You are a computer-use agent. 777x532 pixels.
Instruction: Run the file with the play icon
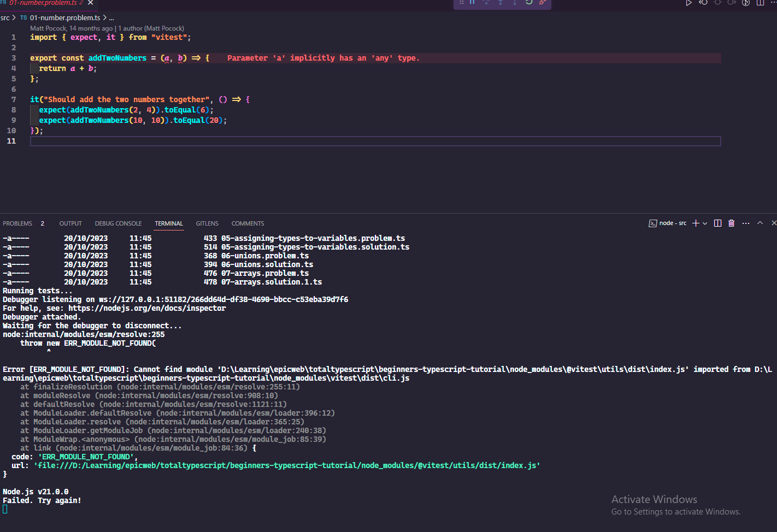[689, 3]
